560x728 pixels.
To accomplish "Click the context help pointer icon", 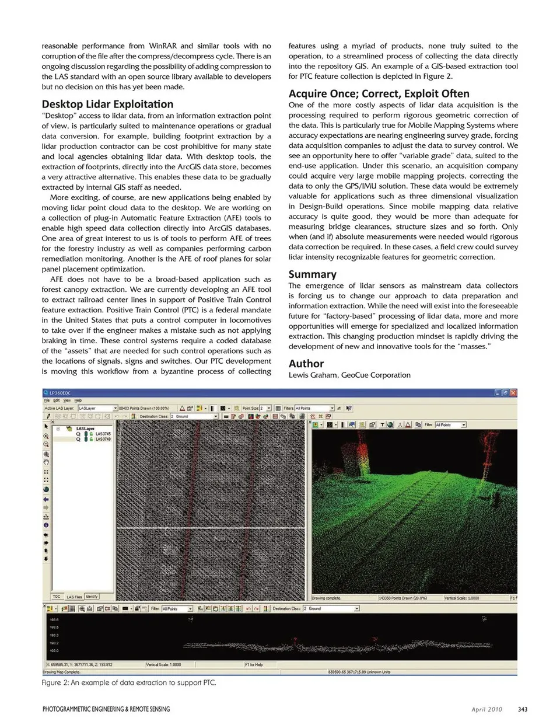I will click(x=349, y=408).
